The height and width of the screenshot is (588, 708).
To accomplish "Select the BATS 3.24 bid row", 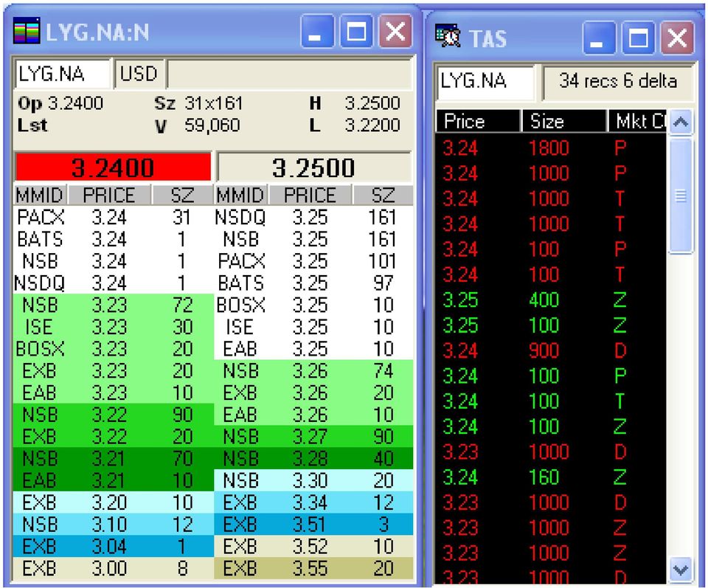I will 113,239.
